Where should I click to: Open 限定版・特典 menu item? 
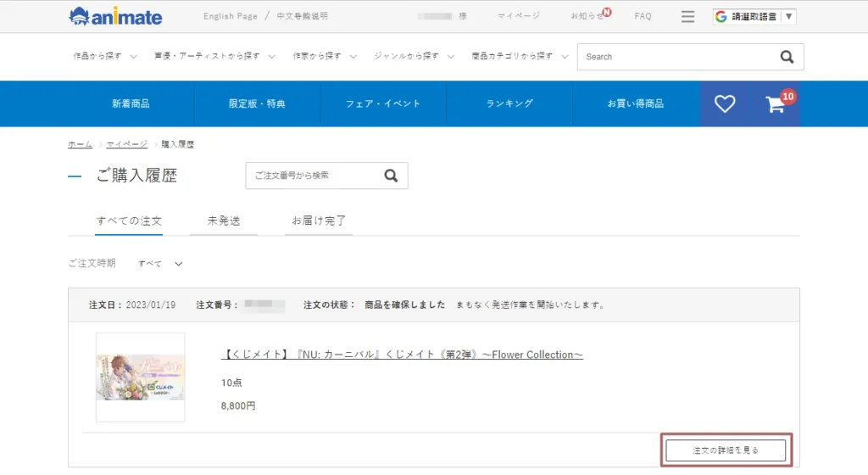[x=257, y=103]
